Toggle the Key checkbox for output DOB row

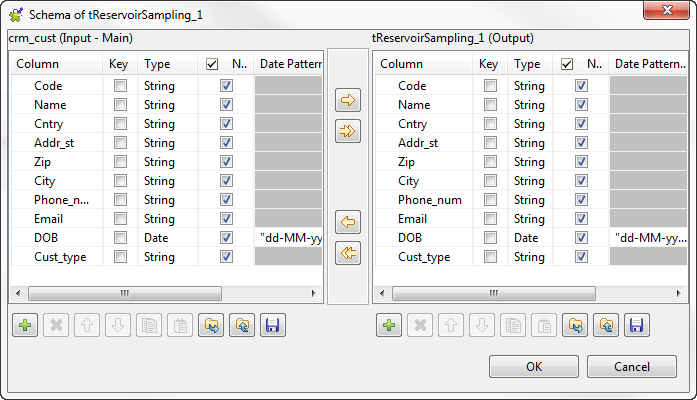click(490, 238)
